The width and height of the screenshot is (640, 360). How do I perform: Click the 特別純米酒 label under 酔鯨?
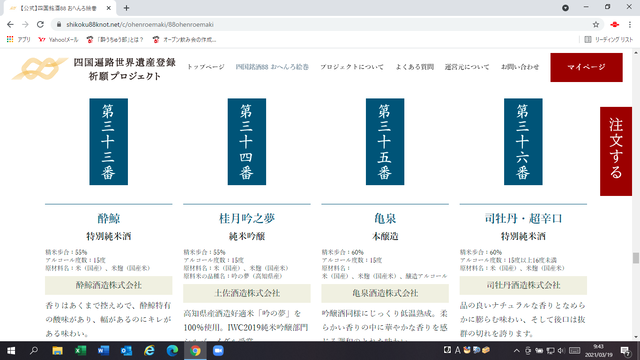pyautogui.click(x=109, y=236)
